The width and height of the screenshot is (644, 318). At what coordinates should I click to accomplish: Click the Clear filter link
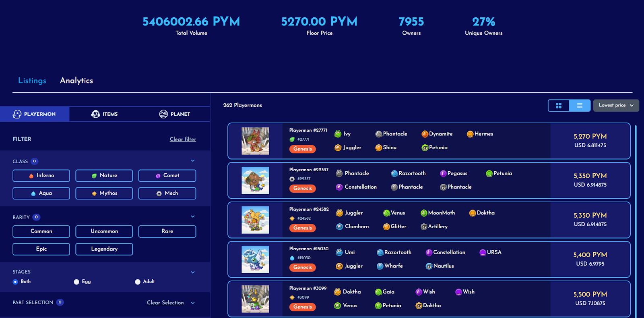pyautogui.click(x=183, y=139)
